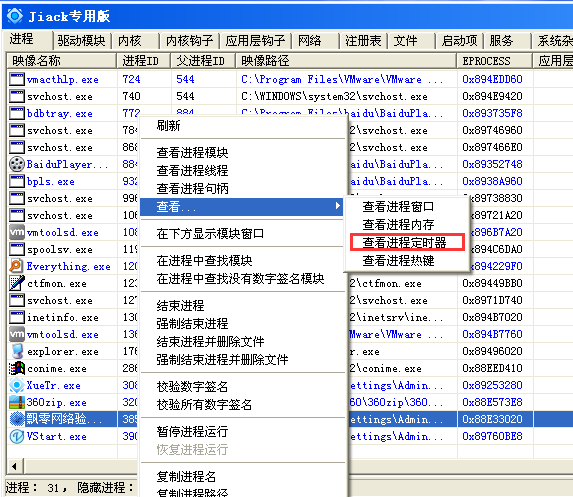Switch to the 文件 tab
The width and height of the screenshot is (573, 497).
(x=411, y=41)
